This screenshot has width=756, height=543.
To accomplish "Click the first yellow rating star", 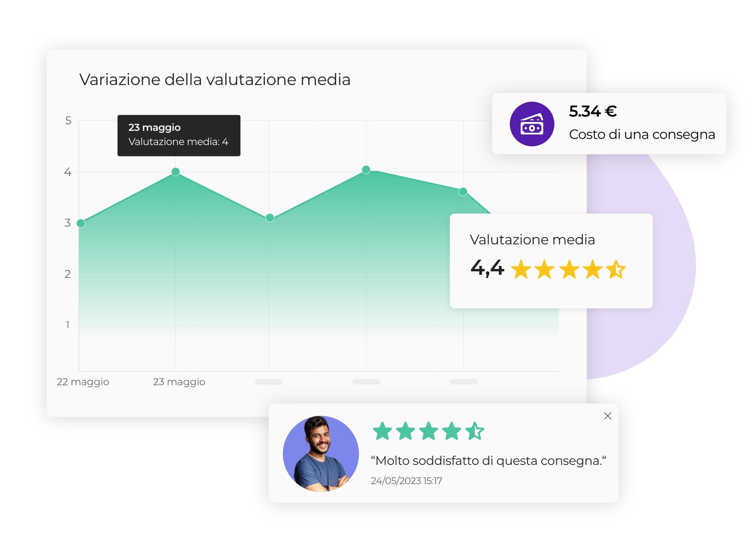I will point(521,269).
